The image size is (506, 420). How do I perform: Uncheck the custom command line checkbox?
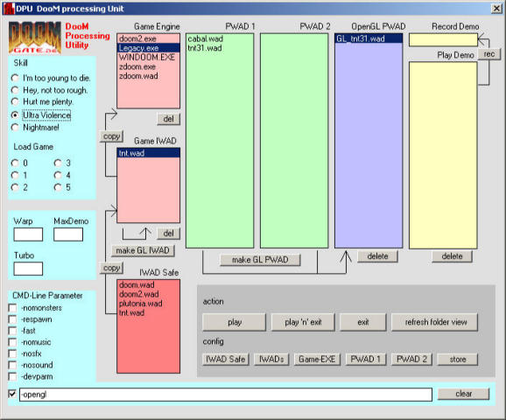pos(12,394)
